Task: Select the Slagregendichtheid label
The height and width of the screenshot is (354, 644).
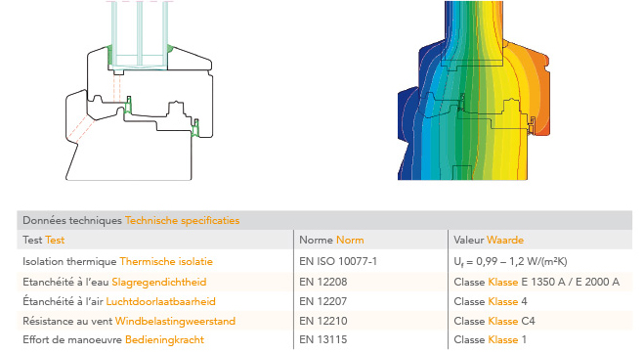Action: 159,282
